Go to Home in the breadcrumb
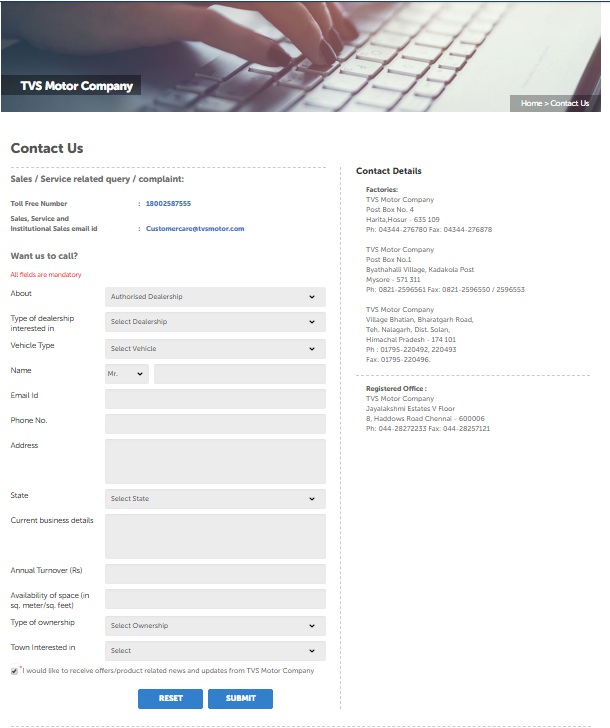Screen dimensions: 610x728 click(x=531, y=103)
